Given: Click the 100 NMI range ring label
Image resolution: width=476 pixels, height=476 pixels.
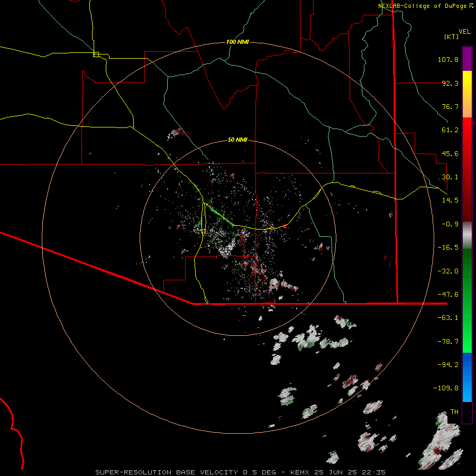Looking at the screenshot, I should [x=237, y=42].
